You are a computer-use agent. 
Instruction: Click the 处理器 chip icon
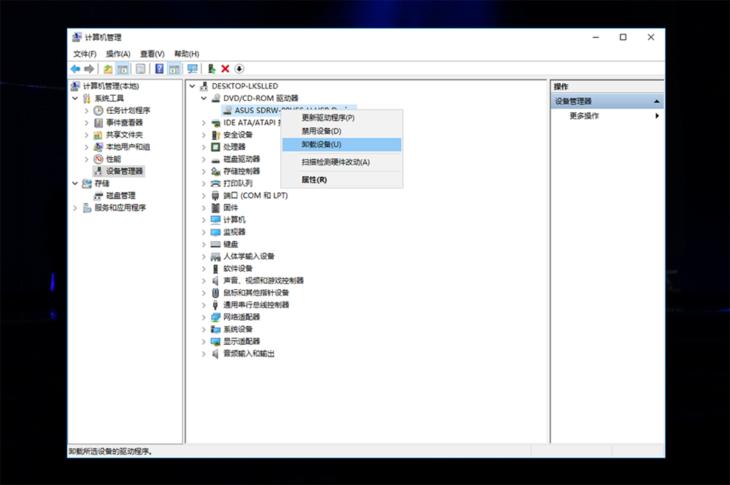click(x=216, y=147)
